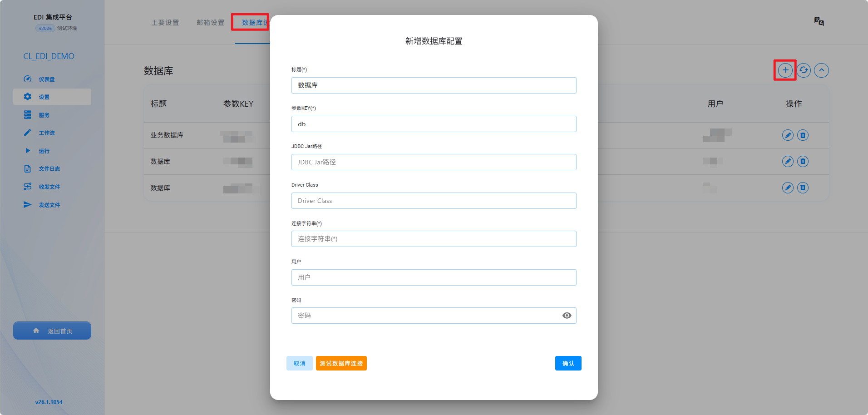This screenshot has width=868, height=415.
Task: Click the JDBC Jar路径 input field
Action: coord(434,162)
